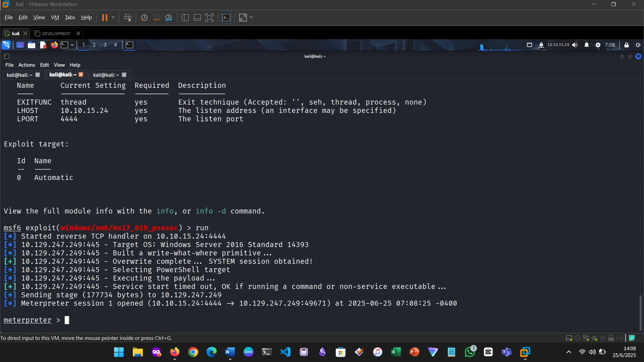Open the VM menu
This screenshot has width=644, height=362.
pos(55,17)
